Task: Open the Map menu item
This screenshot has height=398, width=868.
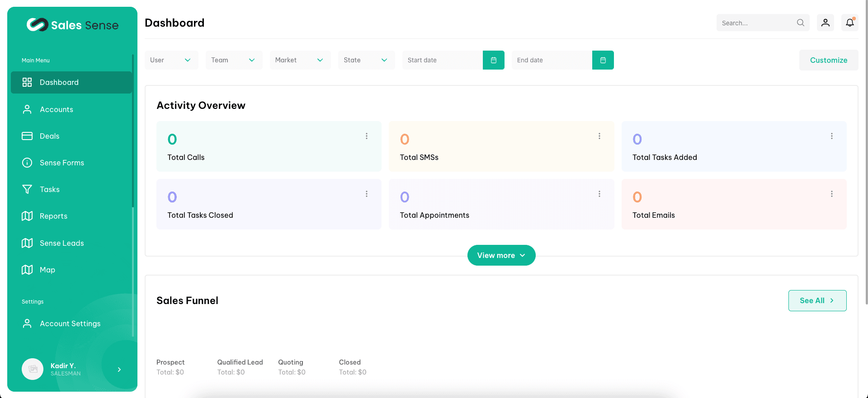Action: pos(71,270)
